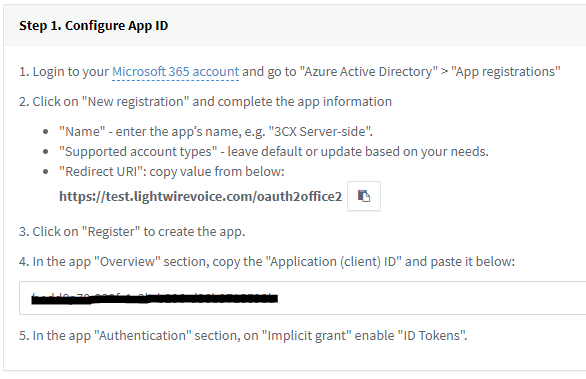Click the '"Name" - enter the app's name' bullet
Image resolution: width=586 pixels, height=379 pixels.
point(216,132)
